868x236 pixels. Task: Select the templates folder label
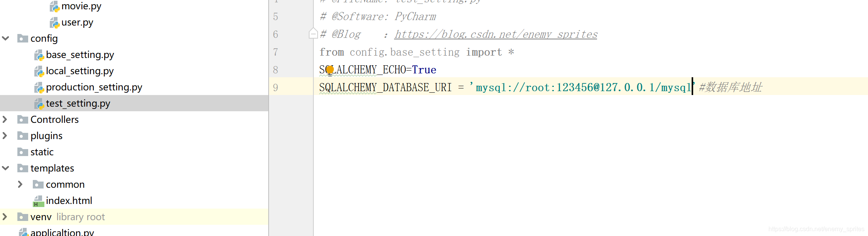(52, 168)
